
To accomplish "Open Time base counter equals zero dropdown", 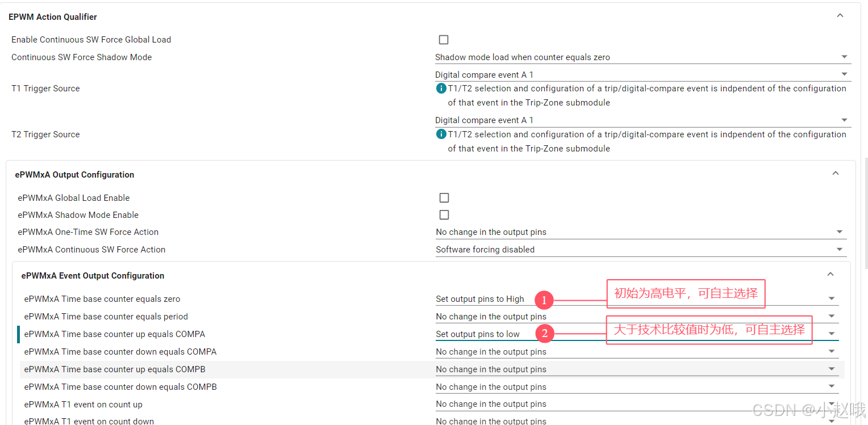I will (637, 299).
